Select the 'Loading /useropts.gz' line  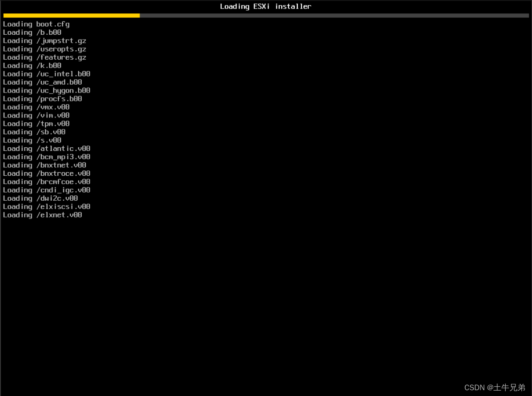tap(44, 49)
